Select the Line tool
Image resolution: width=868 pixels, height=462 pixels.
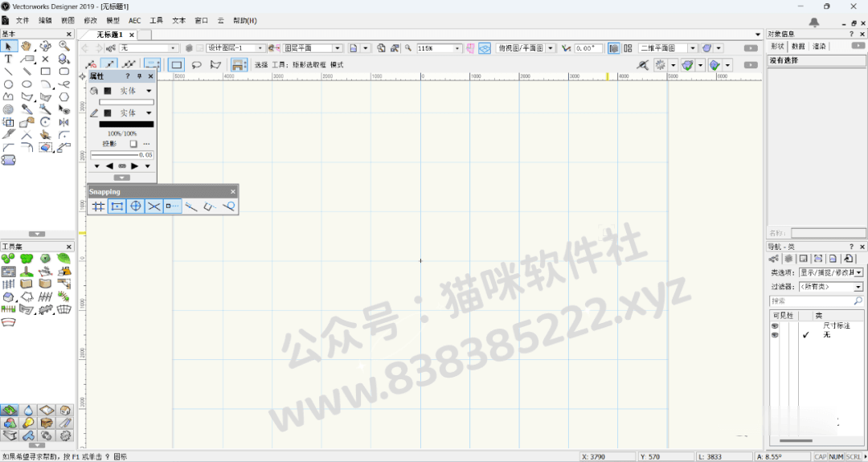8,72
